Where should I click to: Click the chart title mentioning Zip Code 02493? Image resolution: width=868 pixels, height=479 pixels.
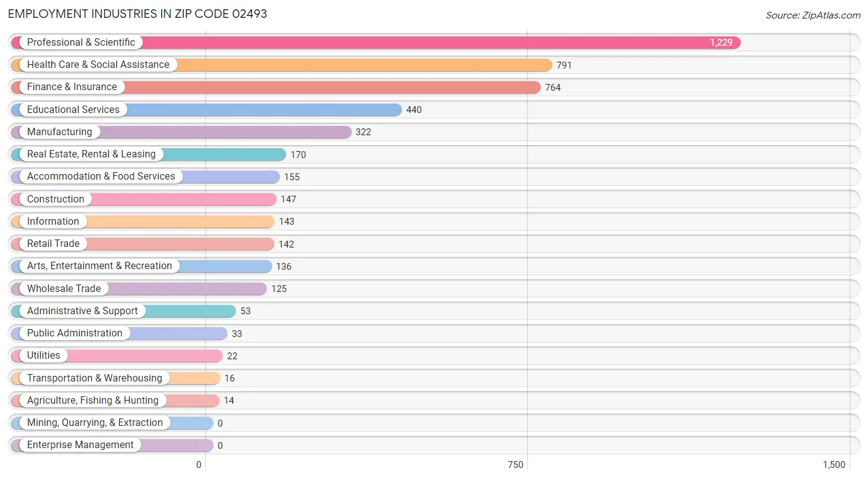138,14
